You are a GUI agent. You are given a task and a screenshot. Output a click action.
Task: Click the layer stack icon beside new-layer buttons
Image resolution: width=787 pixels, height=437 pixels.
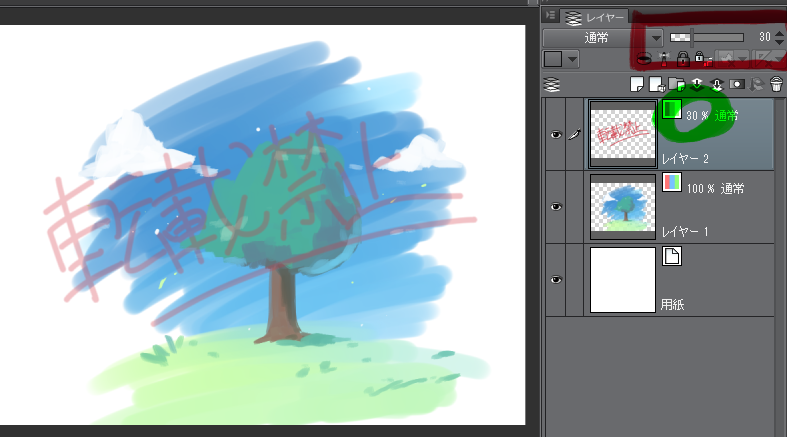click(552, 85)
